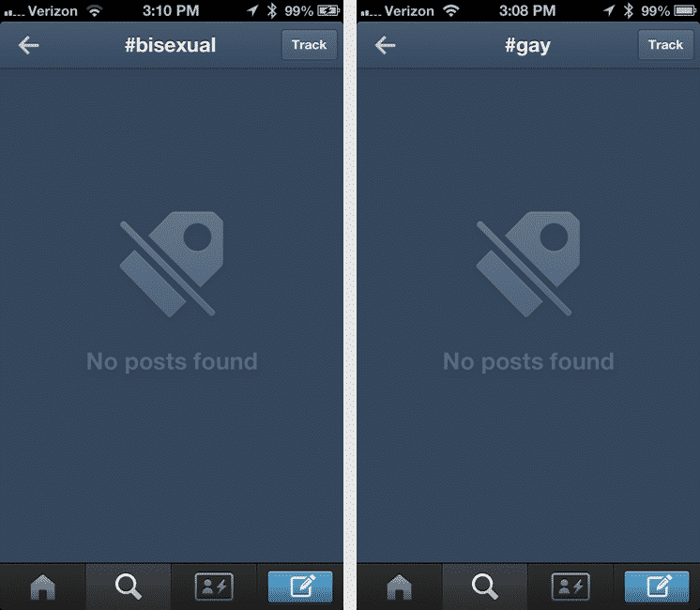Tap the back arrow on the #bisexual screen
Screen dimensions: 700x610
tap(28, 45)
